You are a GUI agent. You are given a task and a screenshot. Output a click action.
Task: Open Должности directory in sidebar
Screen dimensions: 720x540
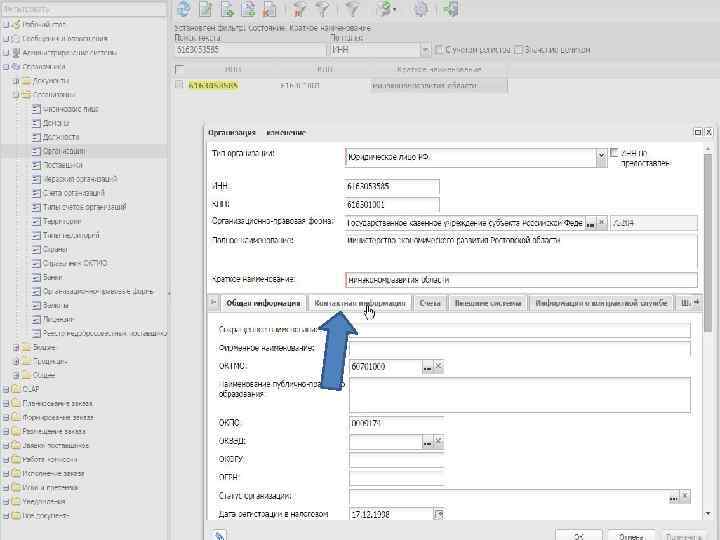(61, 137)
